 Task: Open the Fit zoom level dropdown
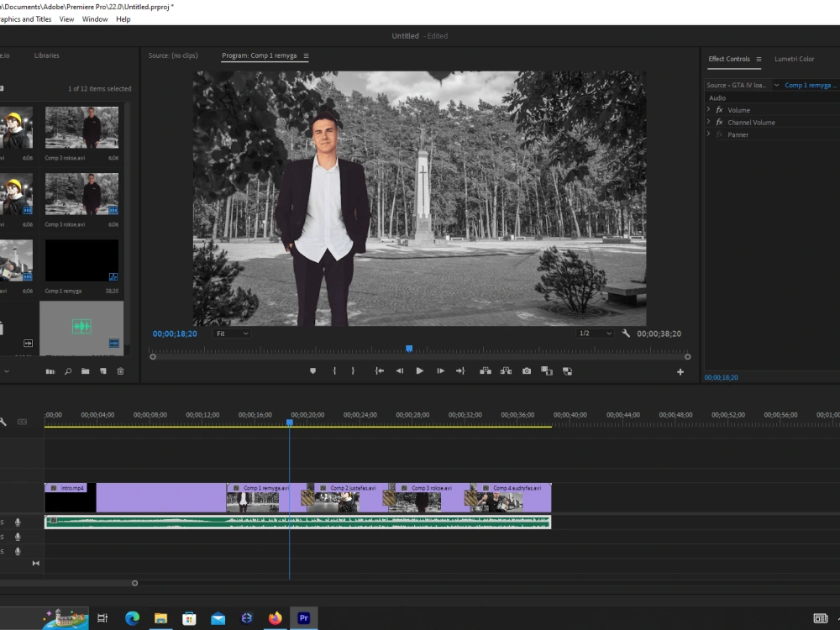point(233,333)
